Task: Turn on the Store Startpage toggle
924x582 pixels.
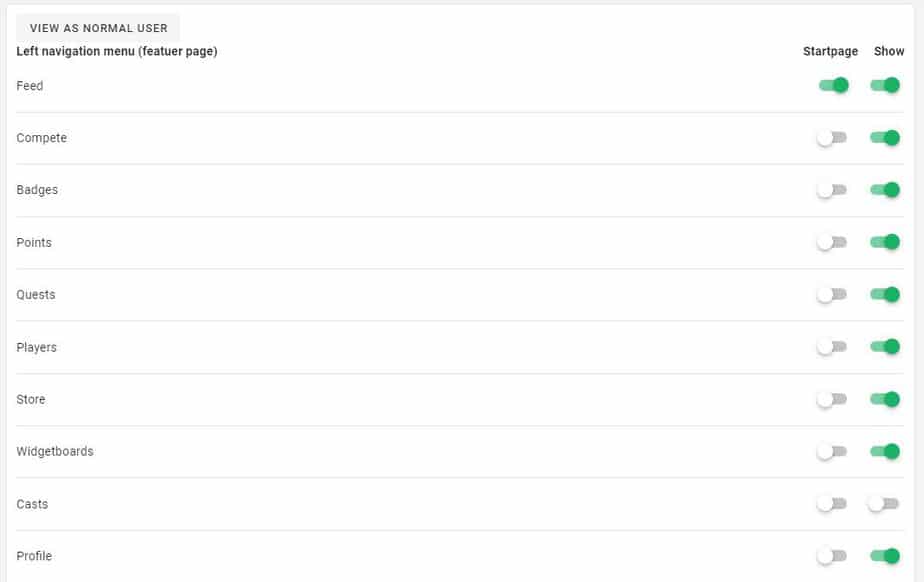Action: pos(831,399)
